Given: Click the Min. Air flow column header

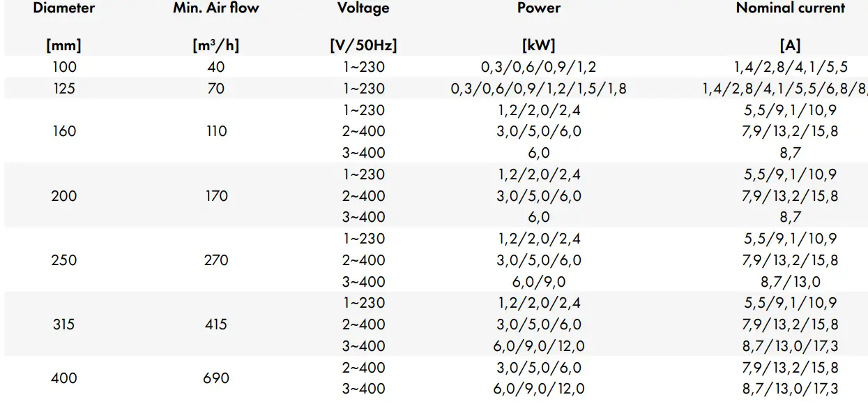Looking at the screenshot, I should click(215, 9).
